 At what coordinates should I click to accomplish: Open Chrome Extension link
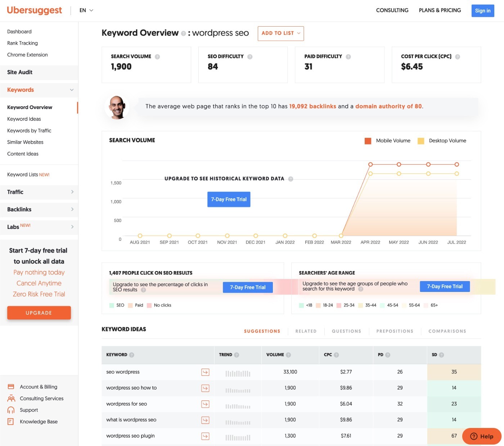27,55
